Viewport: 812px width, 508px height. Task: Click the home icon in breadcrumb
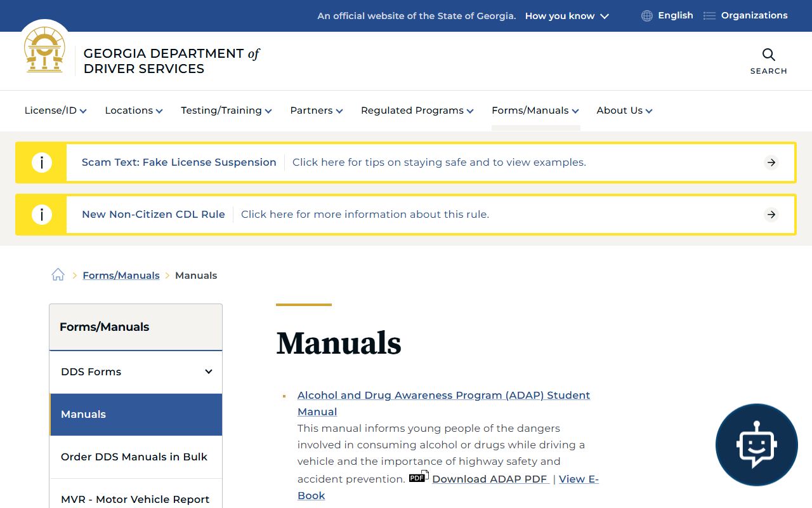pyautogui.click(x=58, y=275)
